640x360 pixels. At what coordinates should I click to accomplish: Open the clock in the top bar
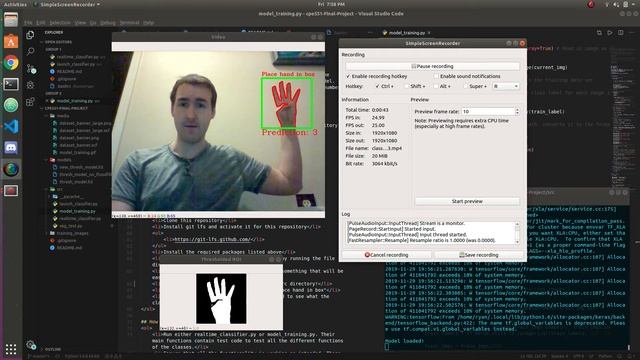coord(331,4)
